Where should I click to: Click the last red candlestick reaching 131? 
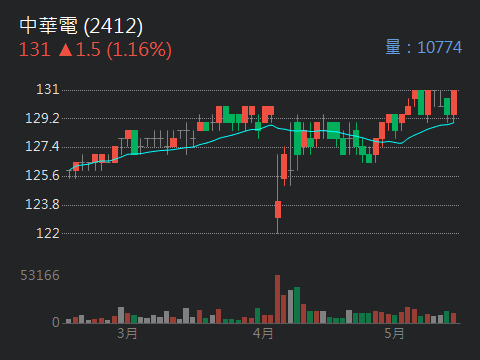tap(454, 103)
